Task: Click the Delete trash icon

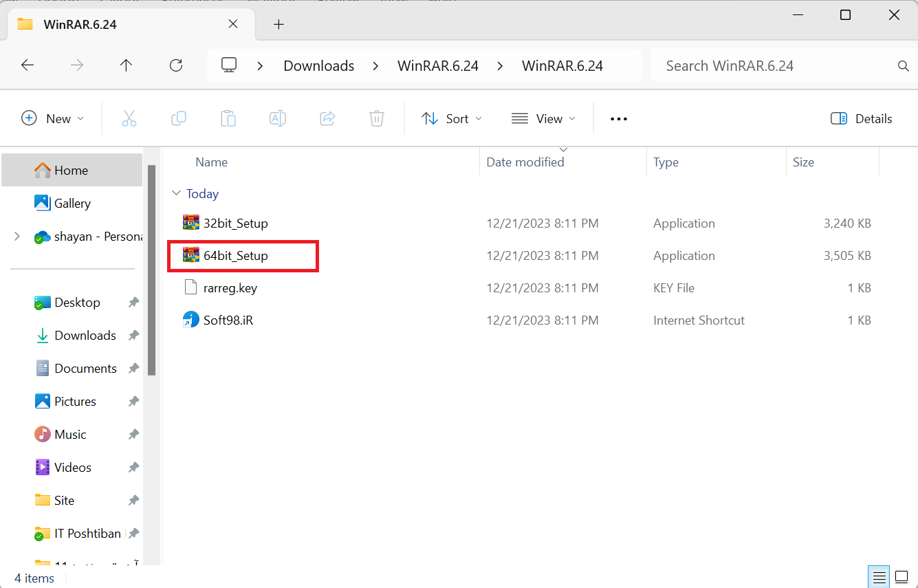Action: pos(377,118)
